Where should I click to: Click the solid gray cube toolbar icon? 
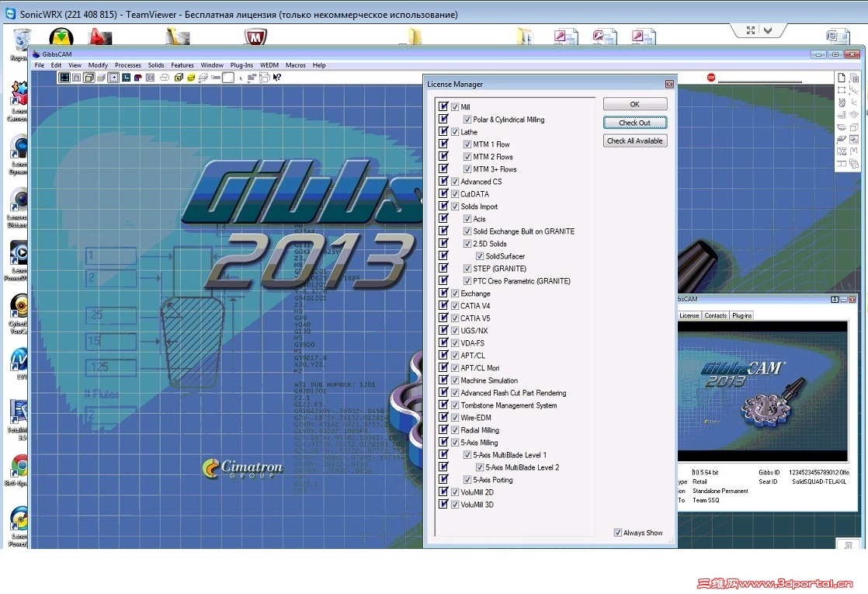point(101,78)
